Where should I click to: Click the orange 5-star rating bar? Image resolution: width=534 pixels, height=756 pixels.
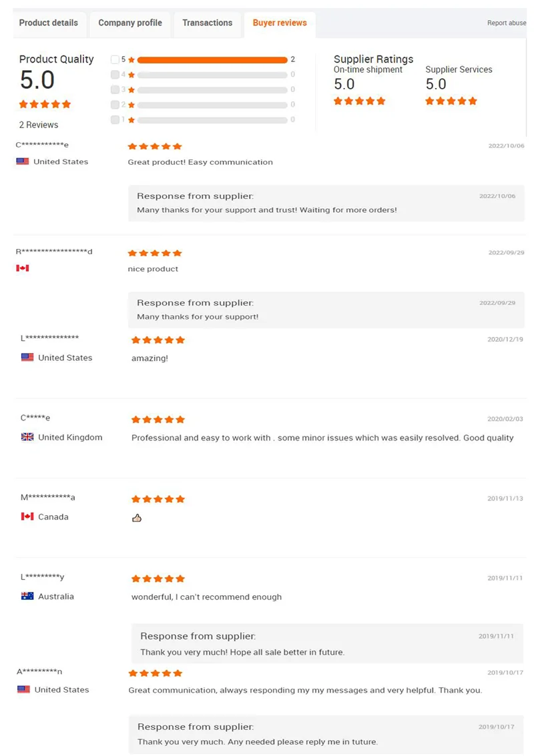[212, 59]
